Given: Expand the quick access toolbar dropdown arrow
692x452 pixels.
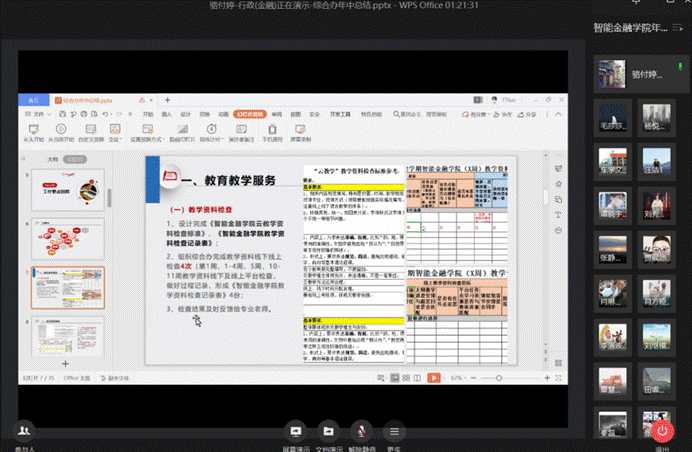Looking at the screenshot, I should (130, 114).
